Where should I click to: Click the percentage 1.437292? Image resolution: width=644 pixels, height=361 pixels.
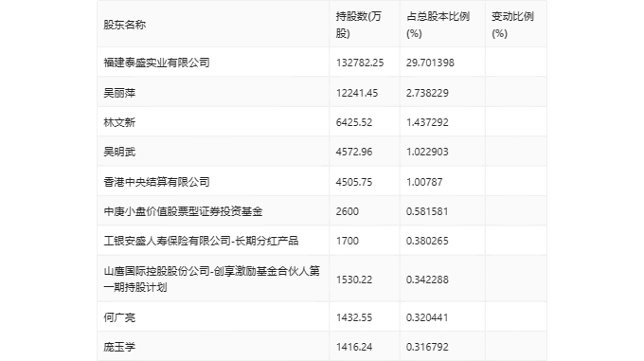point(427,122)
